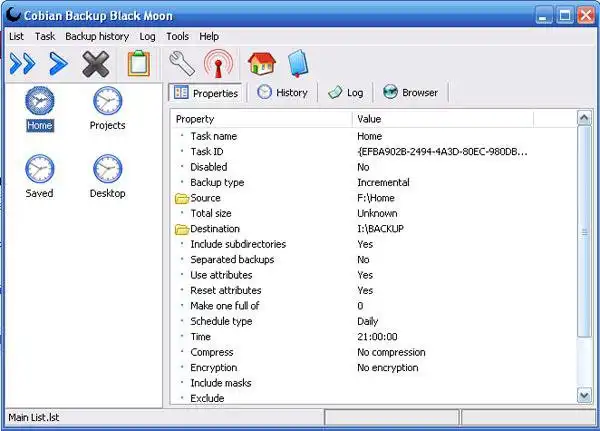Minimize the Cobian Backup window

[x=543, y=15]
